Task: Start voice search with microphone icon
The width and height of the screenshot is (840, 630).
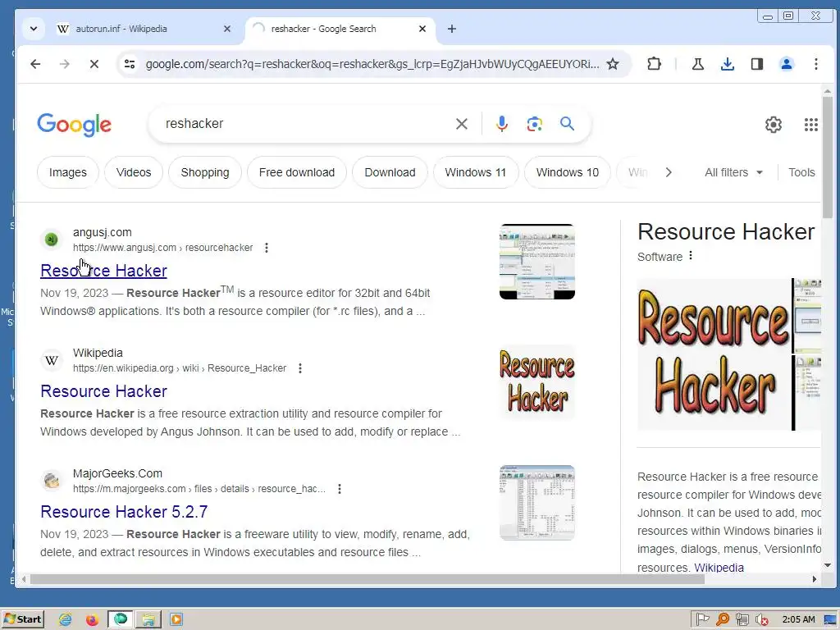Action: click(501, 125)
